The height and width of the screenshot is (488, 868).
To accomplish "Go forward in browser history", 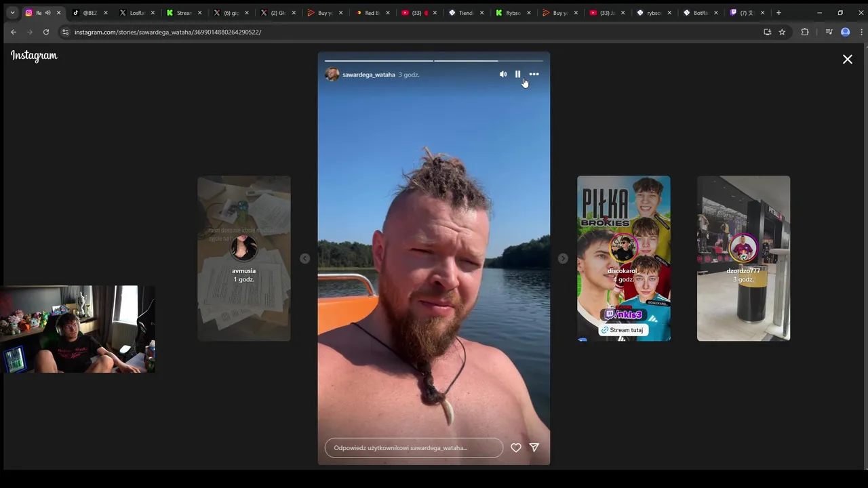I will pos(30,32).
